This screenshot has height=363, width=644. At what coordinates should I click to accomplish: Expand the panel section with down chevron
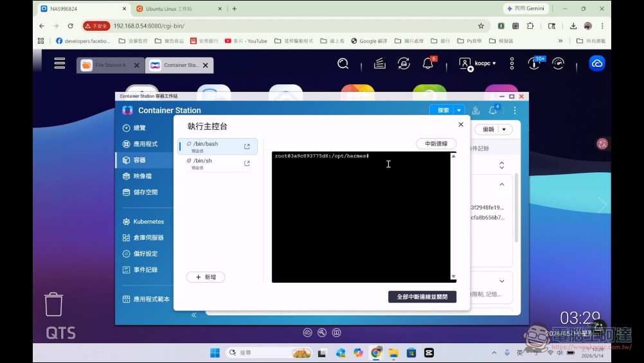[501, 281]
